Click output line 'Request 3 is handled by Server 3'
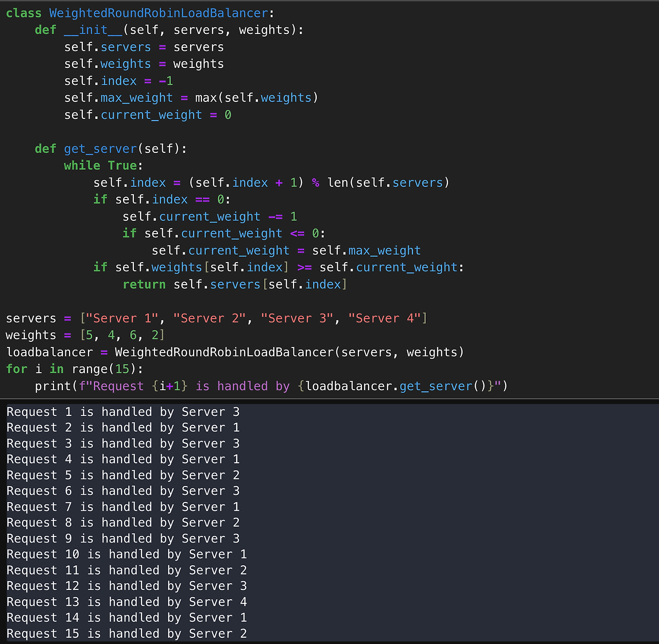Screen dimensions: 659x644 click(123, 444)
